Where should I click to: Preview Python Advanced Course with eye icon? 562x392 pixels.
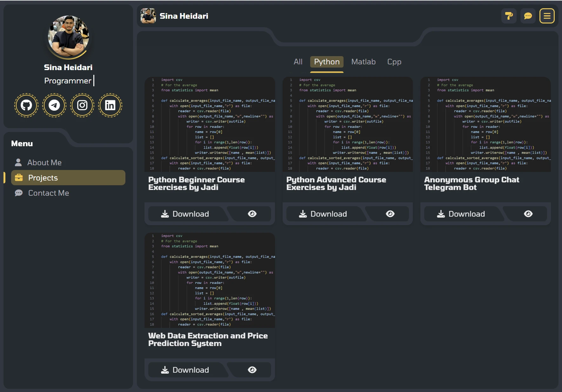pyautogui.click(x=390, y=214)
